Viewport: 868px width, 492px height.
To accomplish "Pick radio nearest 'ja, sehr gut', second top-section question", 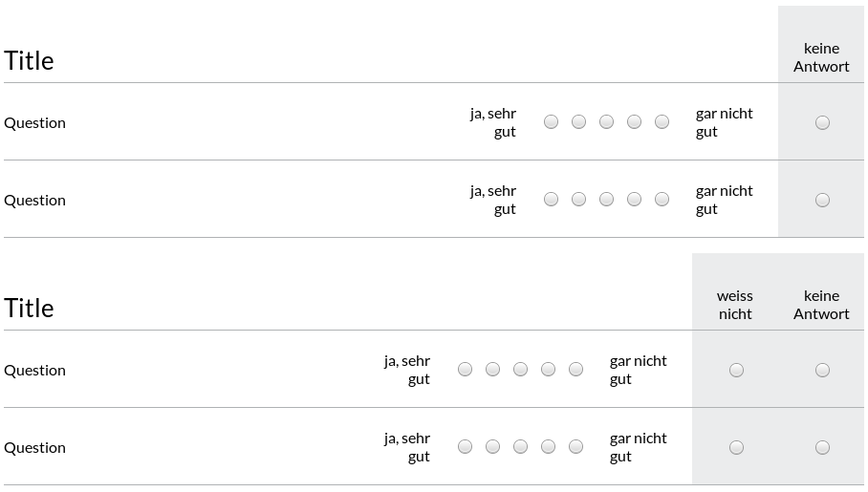I will pyautogui.click(x=551, y=200).
